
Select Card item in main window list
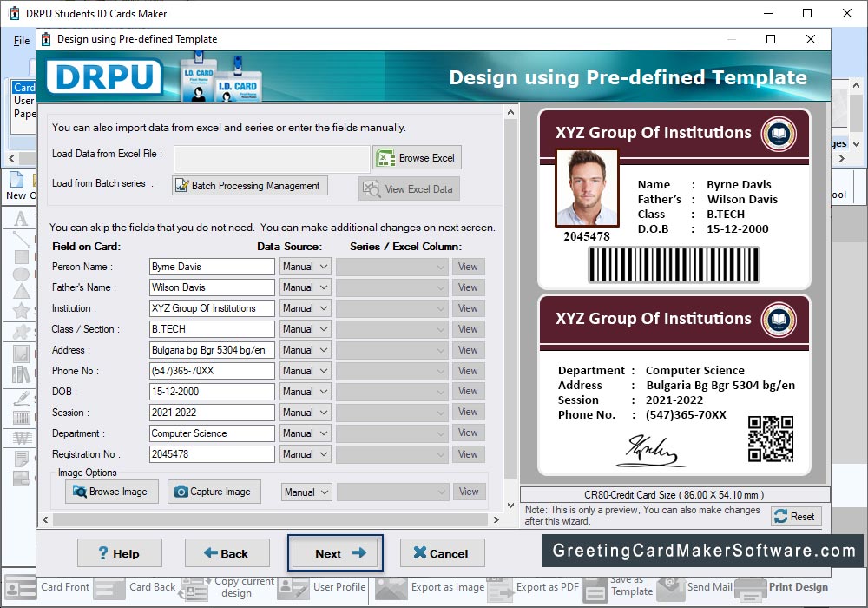[23, 88]
